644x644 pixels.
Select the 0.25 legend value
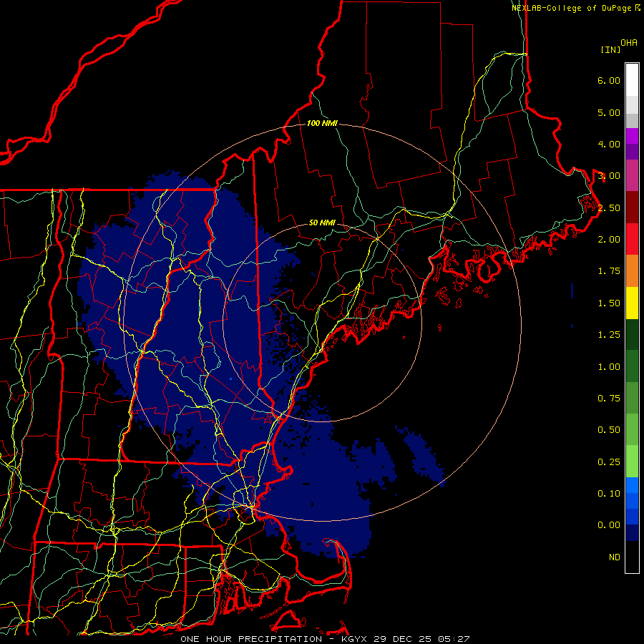[609, 462]
